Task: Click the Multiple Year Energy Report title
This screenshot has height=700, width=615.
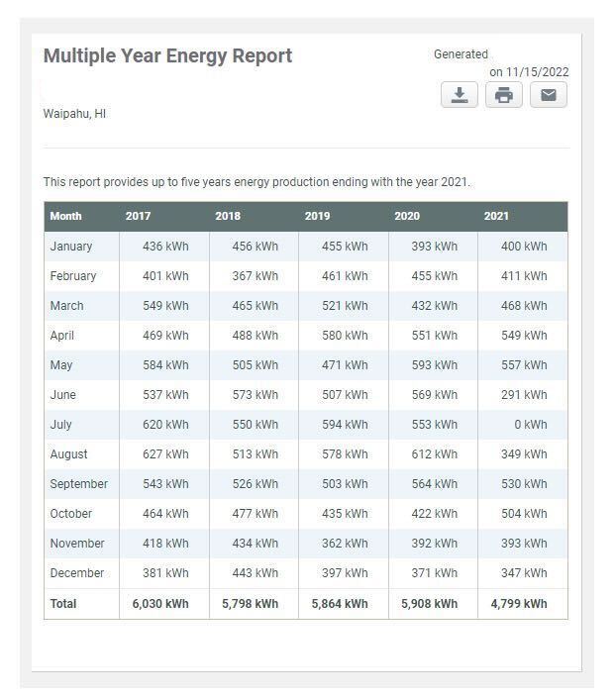Action: (x=168, y=56)
